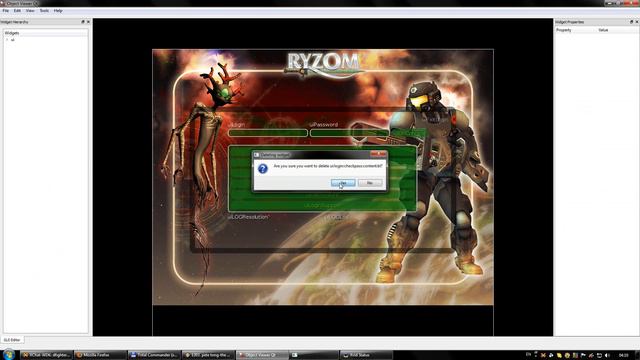640x360 pixels.
Task: Click the system tray clock
Action: [x=623, y=355]
